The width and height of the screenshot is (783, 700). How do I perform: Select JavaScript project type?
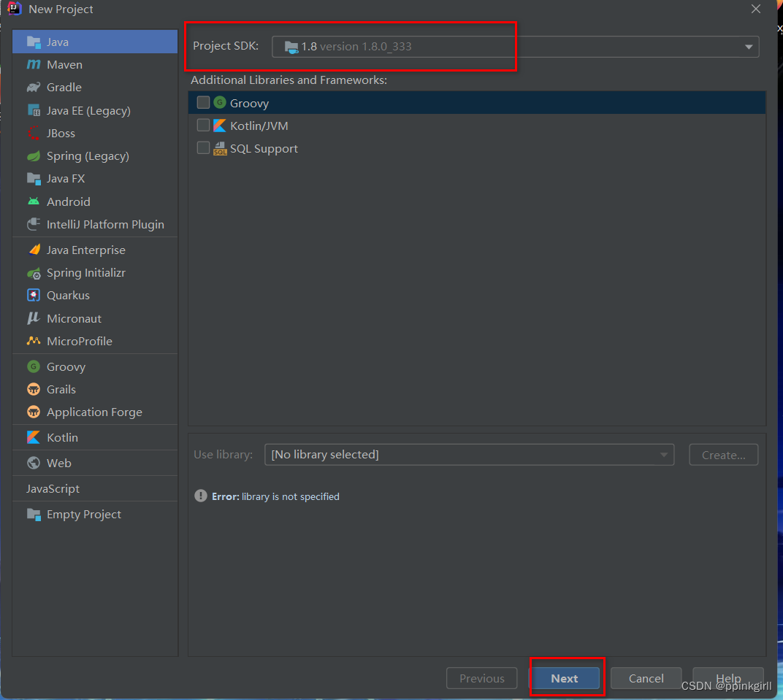click(53, 489)
